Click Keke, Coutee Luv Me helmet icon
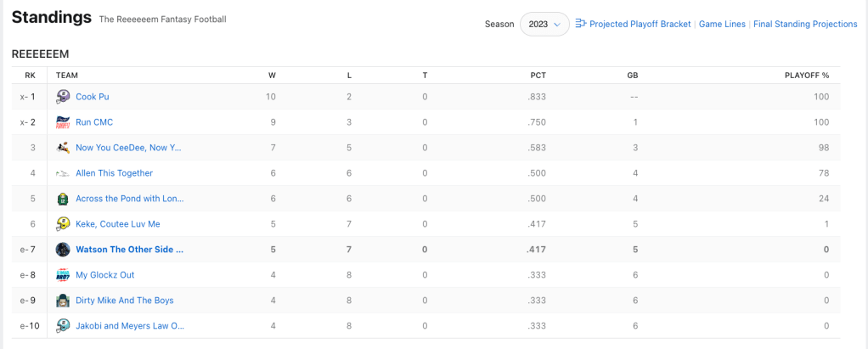The height and width of the screenshot is (349, 868). [x=63, y=224]
